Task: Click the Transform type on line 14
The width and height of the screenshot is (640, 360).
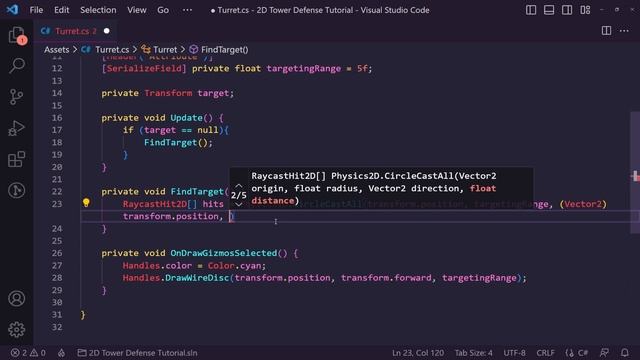Action: [x=168, y=93]
